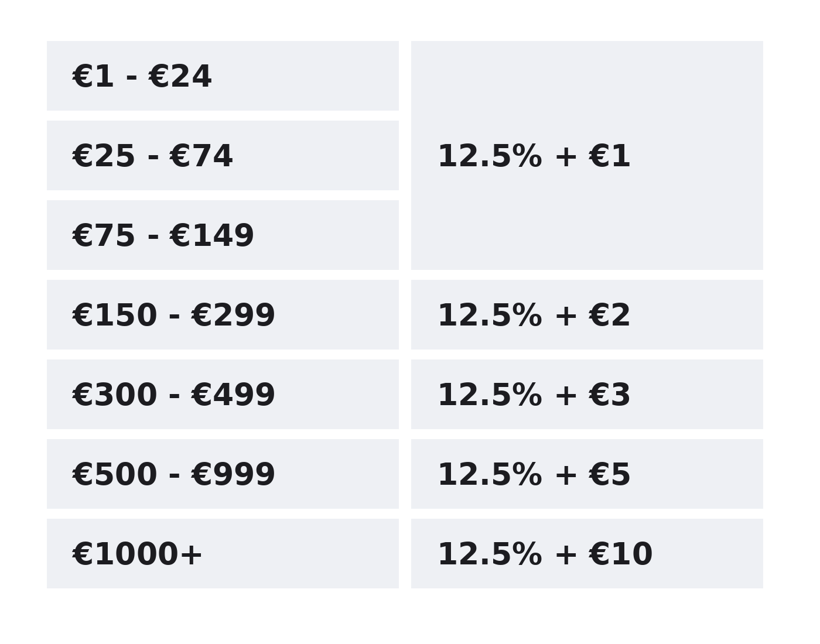The image size is (820, 644).
Task: Choose the €300 - €499 range cell
Action: (223, 395)
